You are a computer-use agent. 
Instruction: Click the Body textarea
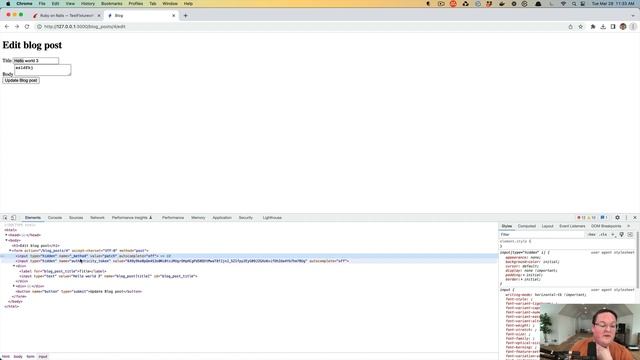[42, 70]
